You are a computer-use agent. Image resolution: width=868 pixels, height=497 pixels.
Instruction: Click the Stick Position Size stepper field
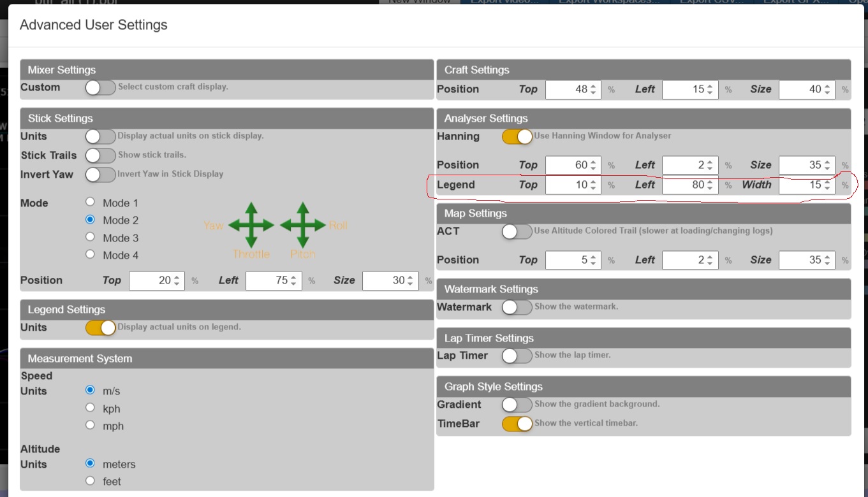389,280
